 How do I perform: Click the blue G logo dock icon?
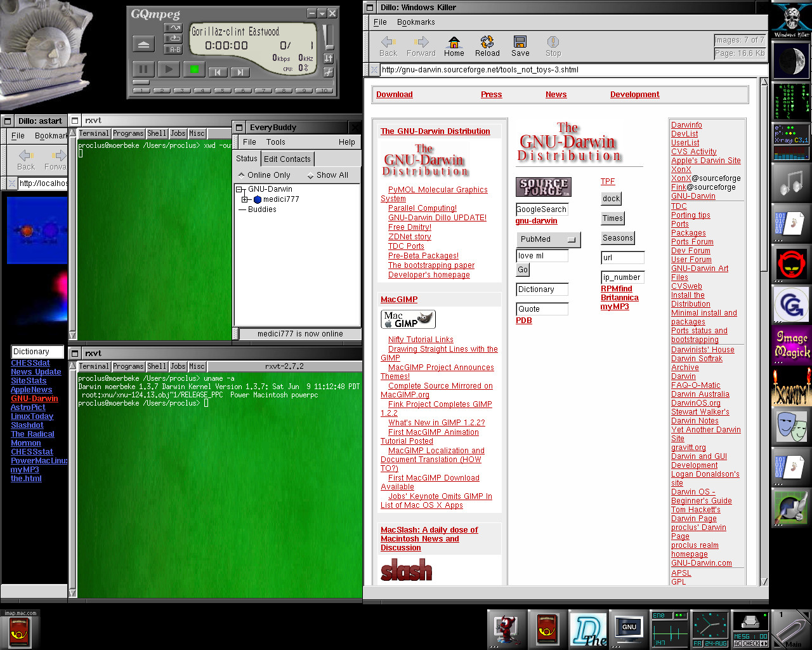coord(792,305)
